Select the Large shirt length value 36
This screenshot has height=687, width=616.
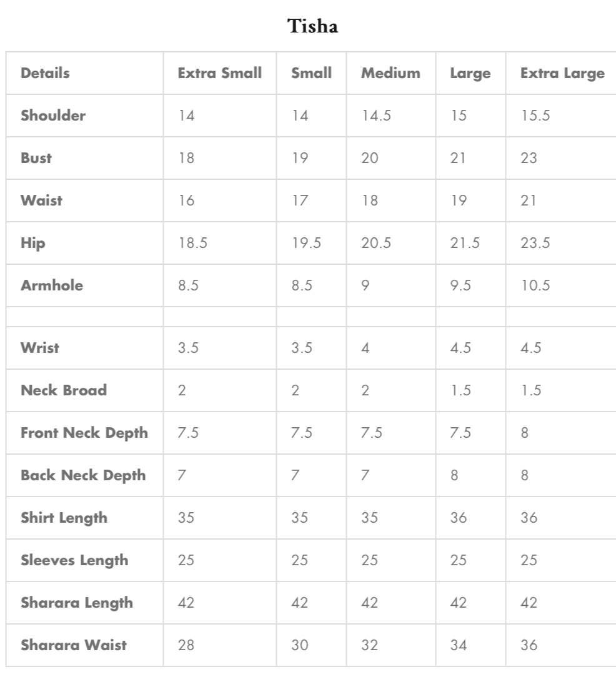[x=459, y=518]
